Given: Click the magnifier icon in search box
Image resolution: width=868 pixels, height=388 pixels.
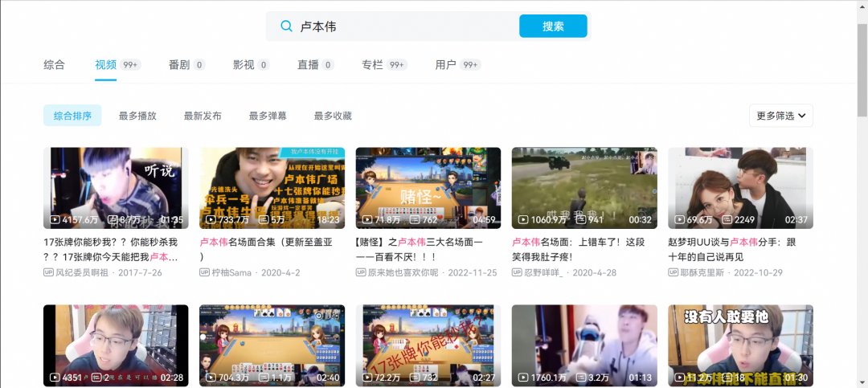Looking at the screenshot, I should (286, 27).
